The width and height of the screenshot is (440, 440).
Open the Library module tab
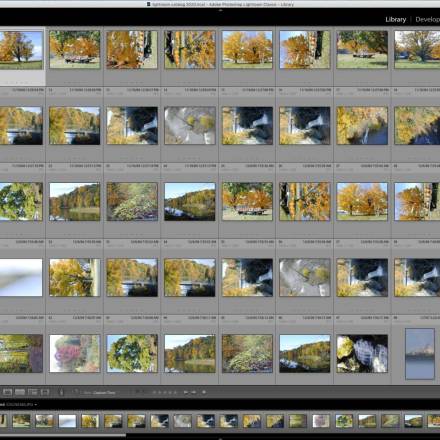pos(396,19)
